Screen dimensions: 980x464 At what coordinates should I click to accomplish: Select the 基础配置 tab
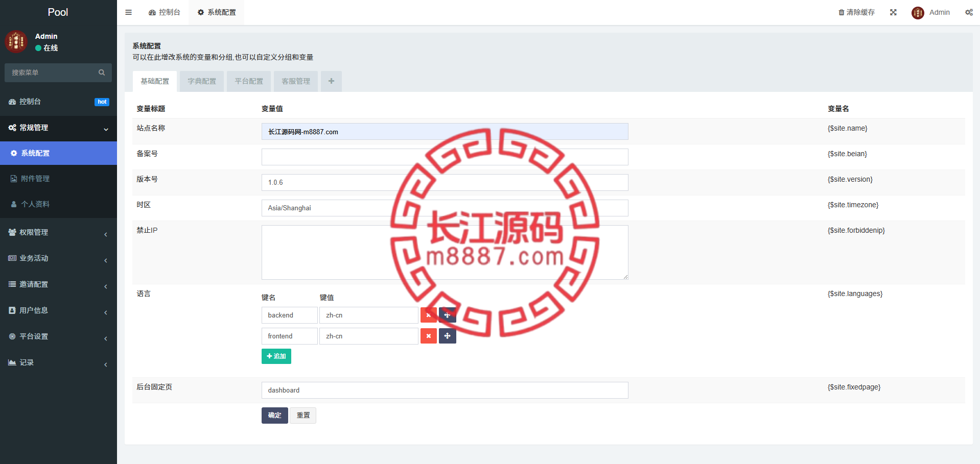pyautogui.click(x=155, y=81)
